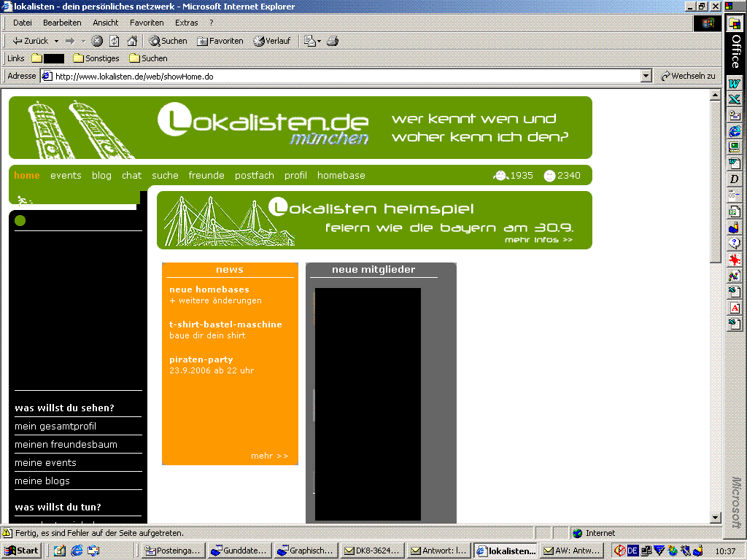Show browsing history via Verlauf button

coord(271,41)
